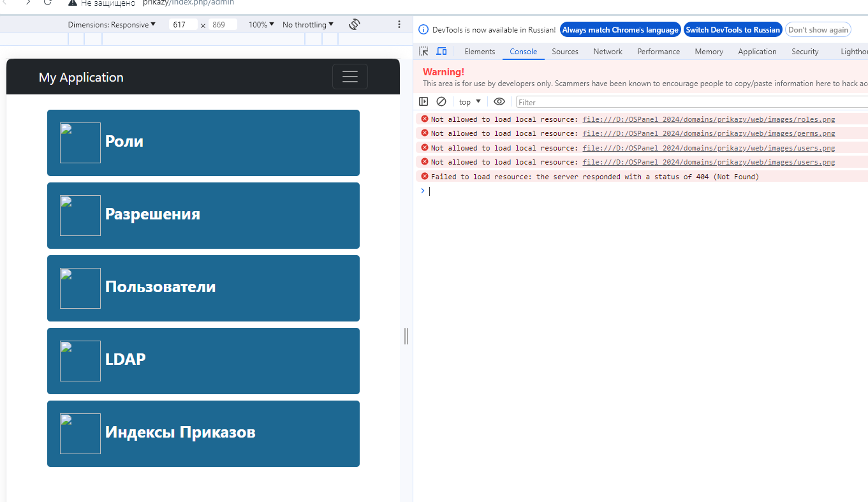Open the hamburger navigation menu
The width and height of the screenshot is (868, 502).
point(349,77)
